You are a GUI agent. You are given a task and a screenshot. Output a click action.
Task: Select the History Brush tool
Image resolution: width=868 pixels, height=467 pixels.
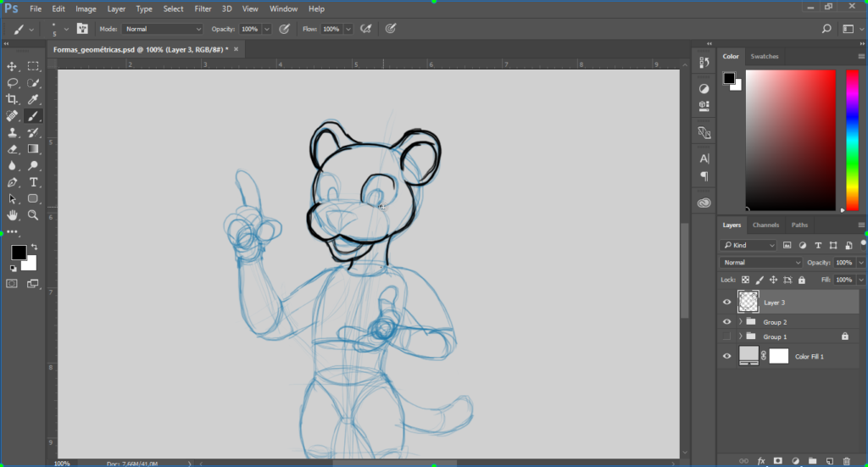point(33,133)
